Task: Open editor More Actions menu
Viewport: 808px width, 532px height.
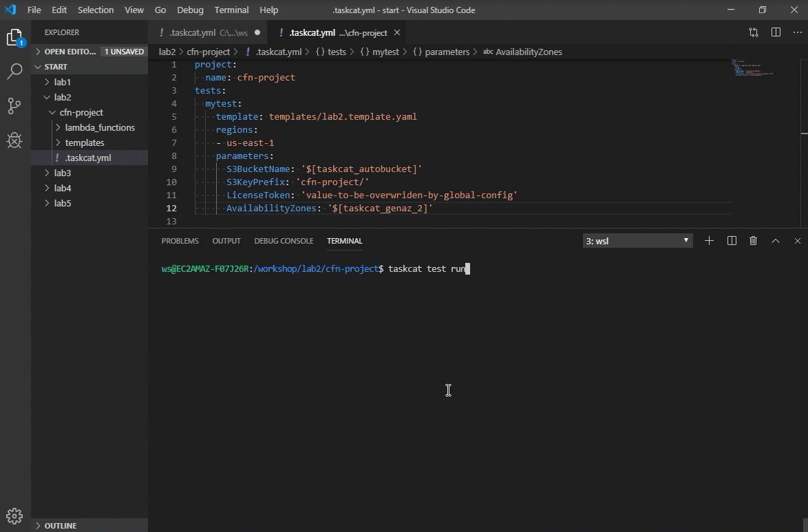Action: tap(797, 32)
